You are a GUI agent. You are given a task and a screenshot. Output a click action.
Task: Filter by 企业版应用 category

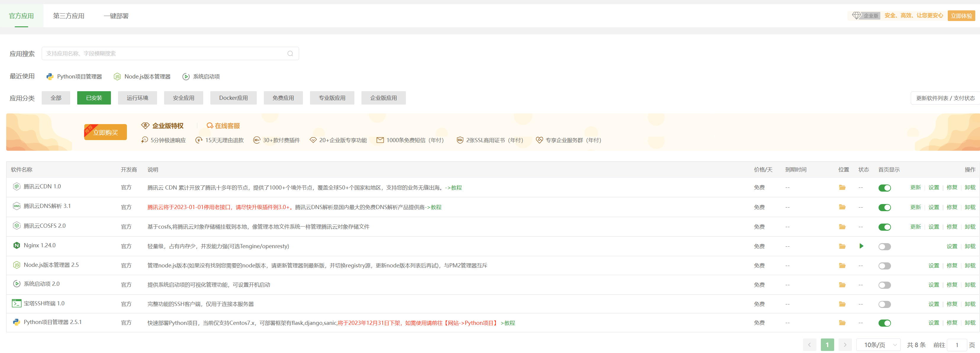coord(383,98)
